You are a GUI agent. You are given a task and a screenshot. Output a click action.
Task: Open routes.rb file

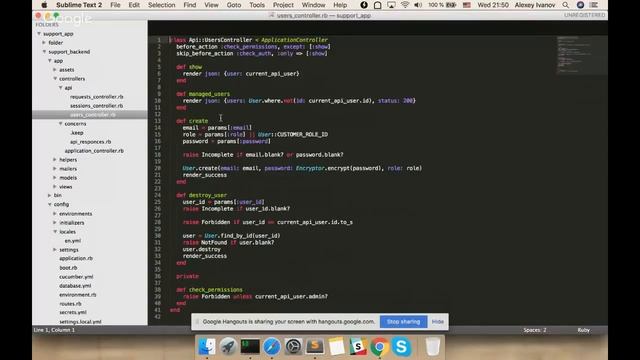[70, 304]
